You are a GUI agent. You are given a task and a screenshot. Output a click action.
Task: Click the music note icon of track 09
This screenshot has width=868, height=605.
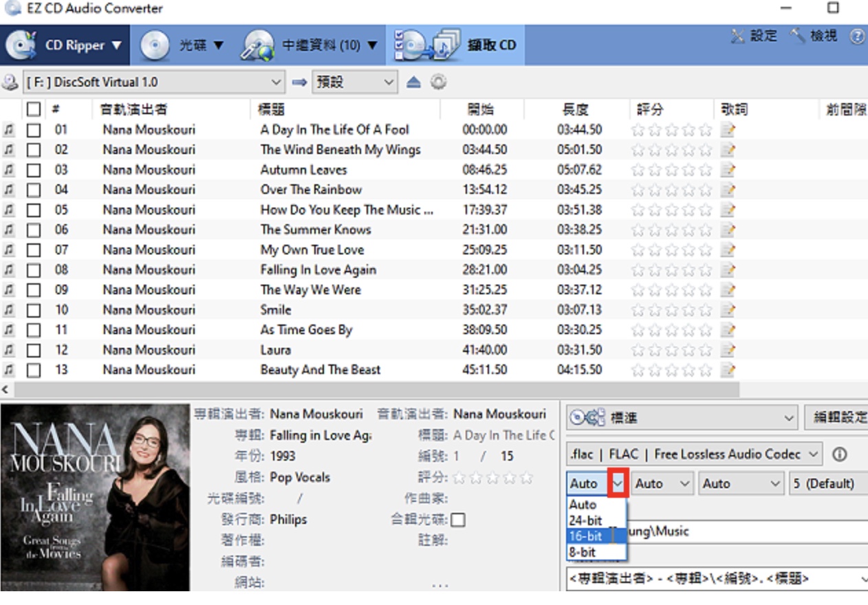point(9,289)
